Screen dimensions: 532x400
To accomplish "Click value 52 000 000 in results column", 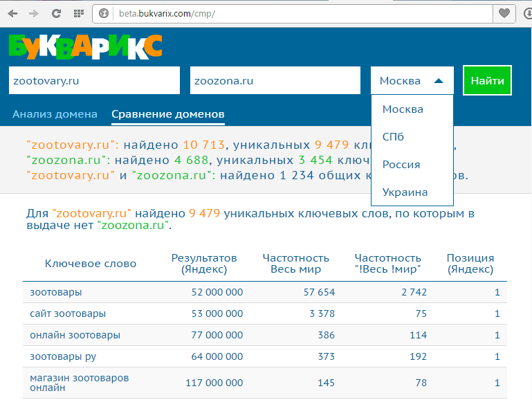I will [217, 292].
